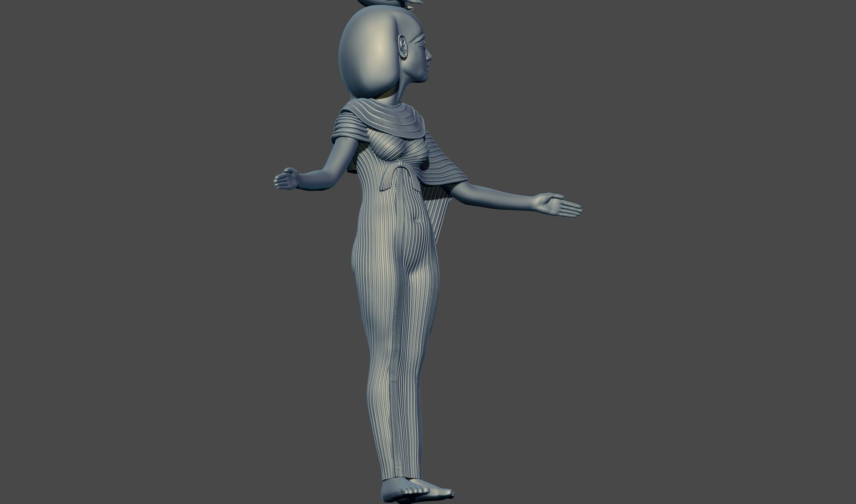The image size is (856, 504).
Task: Select the figure's bare feet
Action: tap(418, 491)
